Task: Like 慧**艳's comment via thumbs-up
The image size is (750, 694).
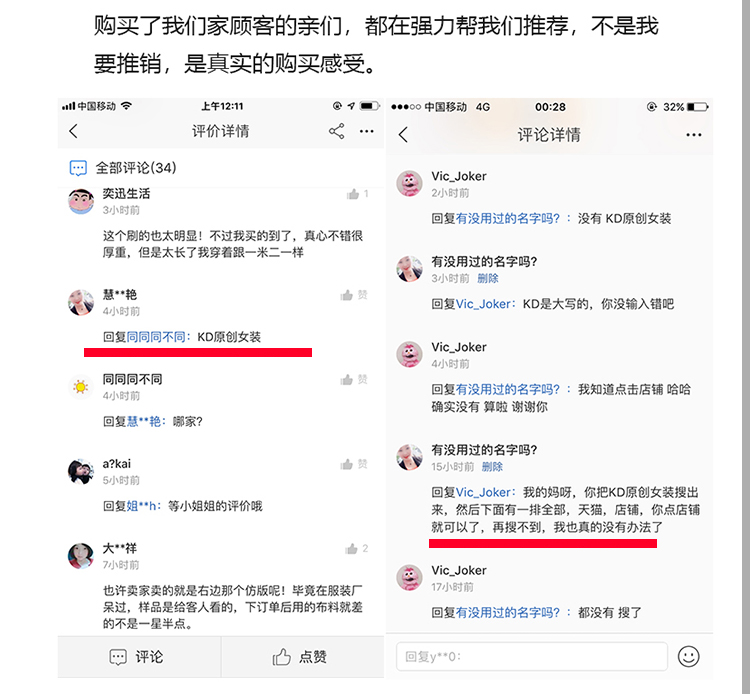Action: pyautogui.click(x=347, y=295)
